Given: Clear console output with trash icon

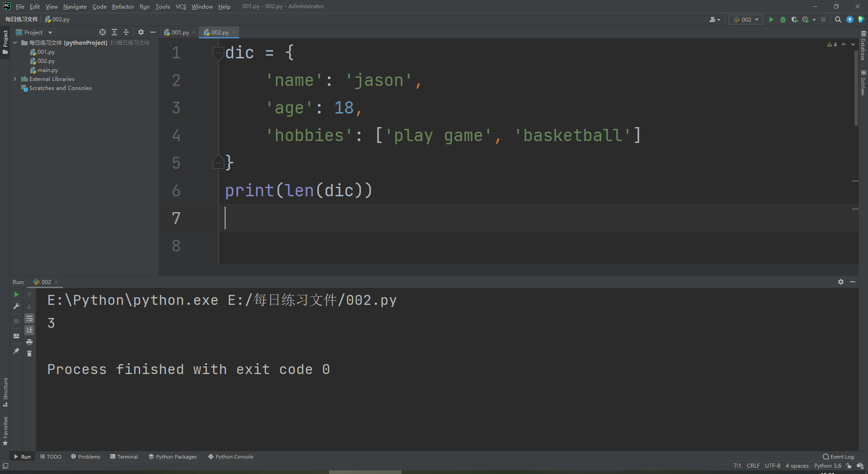Looking at the screenshot, I should click(29, 353).
